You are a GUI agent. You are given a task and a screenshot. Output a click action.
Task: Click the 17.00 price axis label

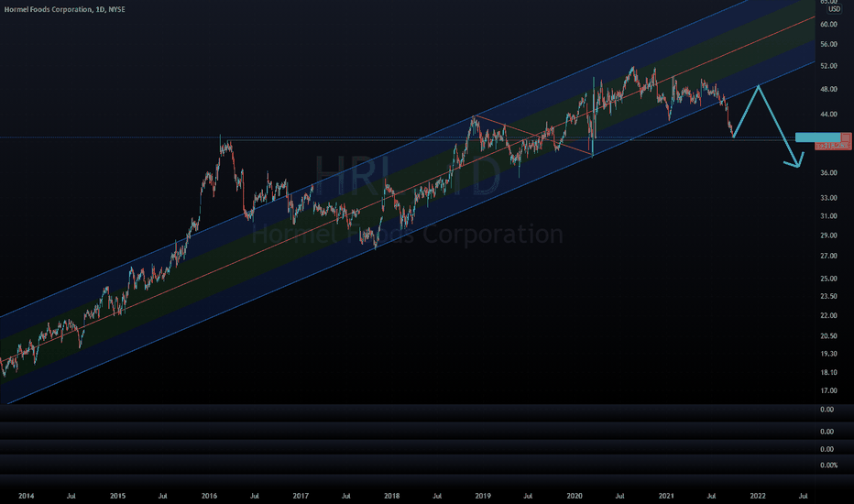click(x=828, y=390)
